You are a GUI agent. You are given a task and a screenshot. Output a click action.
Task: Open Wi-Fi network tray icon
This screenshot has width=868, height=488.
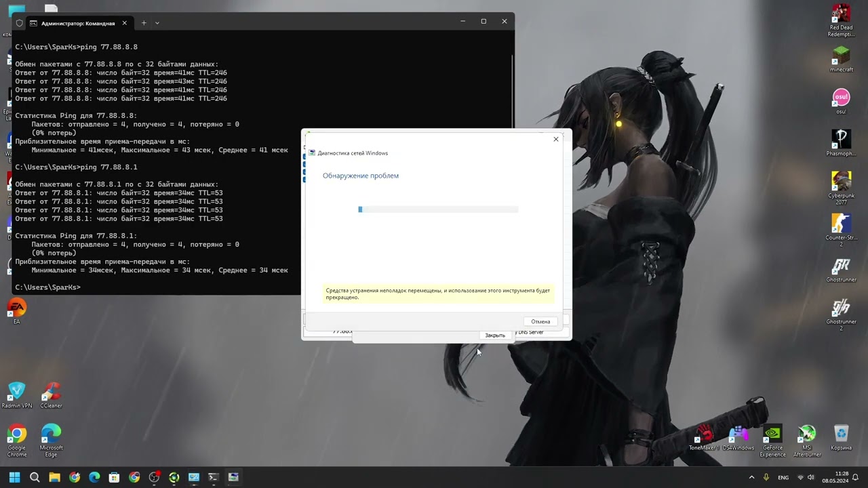(x=801, y=477)
